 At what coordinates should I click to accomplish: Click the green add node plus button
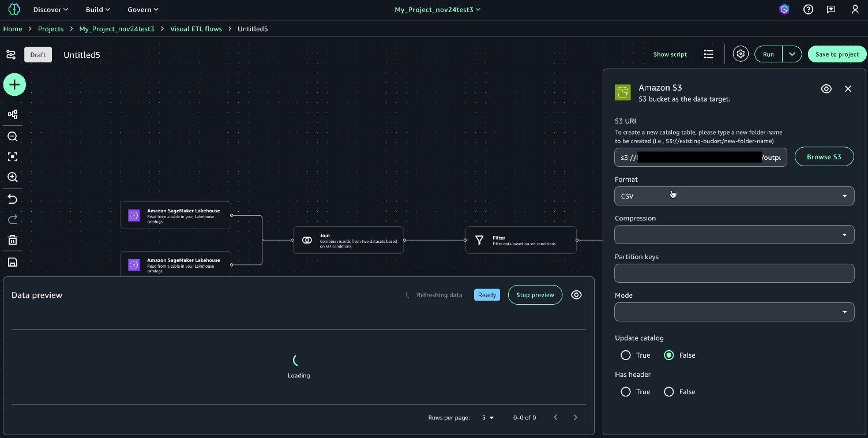pyautogui.click(x=14, y=85)
